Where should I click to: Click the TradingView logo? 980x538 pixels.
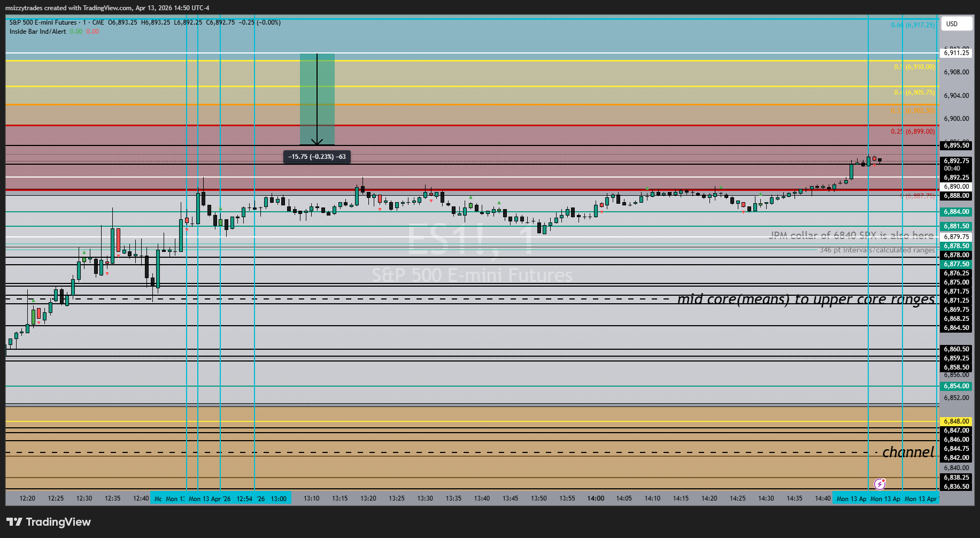[x=49, y=522]
